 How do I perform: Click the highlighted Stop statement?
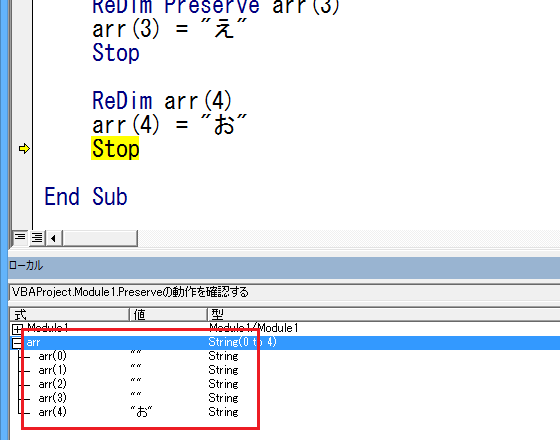coord(115,148)
